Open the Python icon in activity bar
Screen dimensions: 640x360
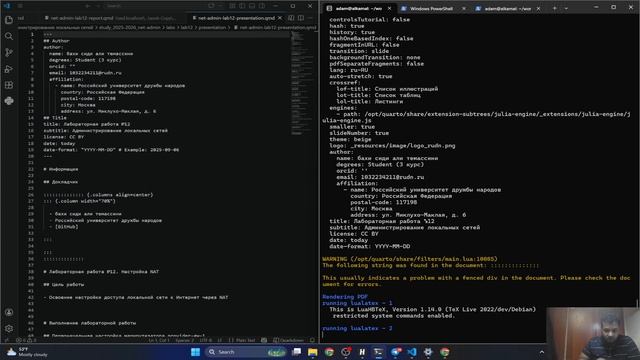pos(9,101)
